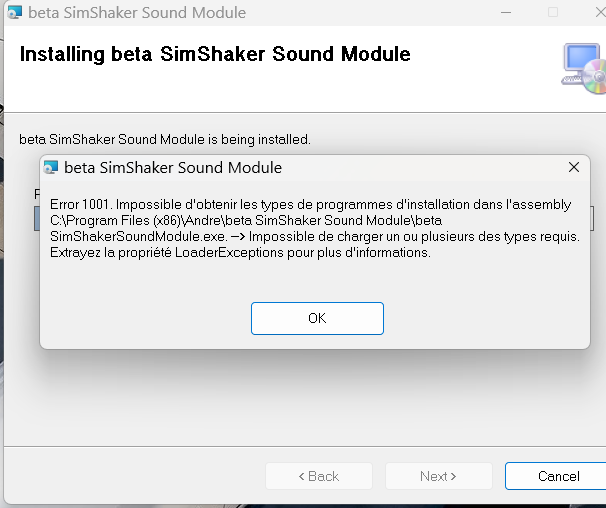This screenshot has height=508, width=606.
Task: Click the installer window's title bar icon
Action: [x=15, y=12]
